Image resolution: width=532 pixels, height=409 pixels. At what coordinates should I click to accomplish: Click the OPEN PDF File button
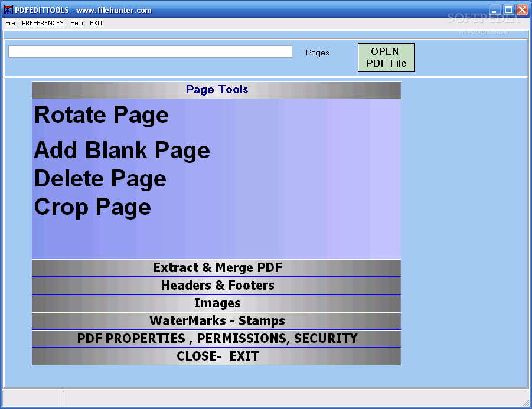(x=386, y=57)
